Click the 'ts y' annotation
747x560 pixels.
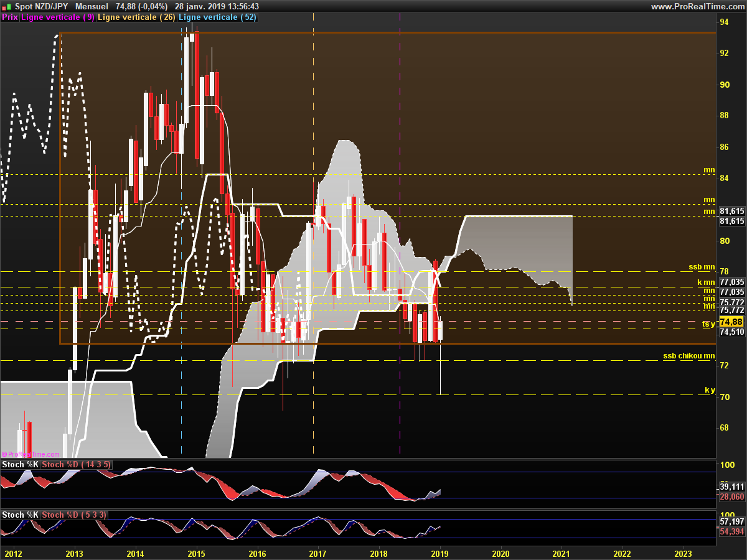pyautogui.click(x=708, y=324)
